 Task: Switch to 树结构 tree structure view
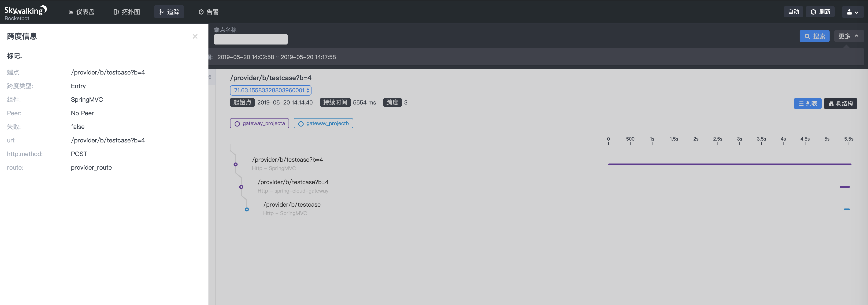(840, 104)
